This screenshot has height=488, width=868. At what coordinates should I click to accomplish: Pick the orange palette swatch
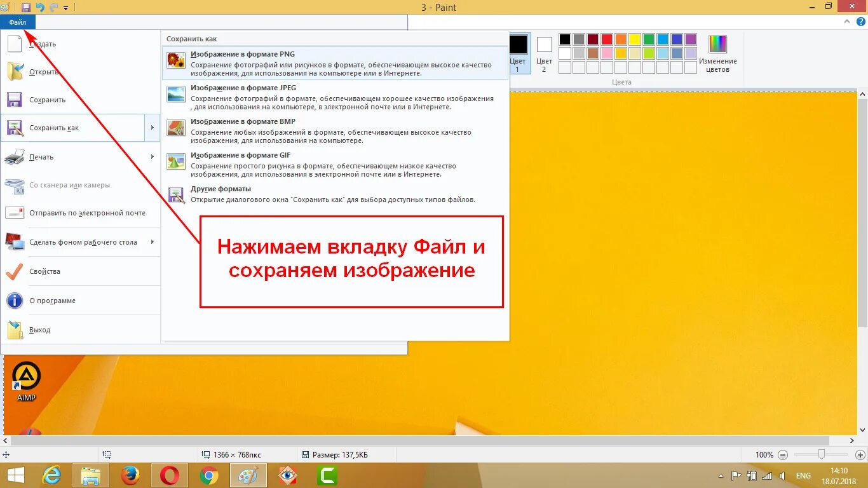click(x=621, y=39)
